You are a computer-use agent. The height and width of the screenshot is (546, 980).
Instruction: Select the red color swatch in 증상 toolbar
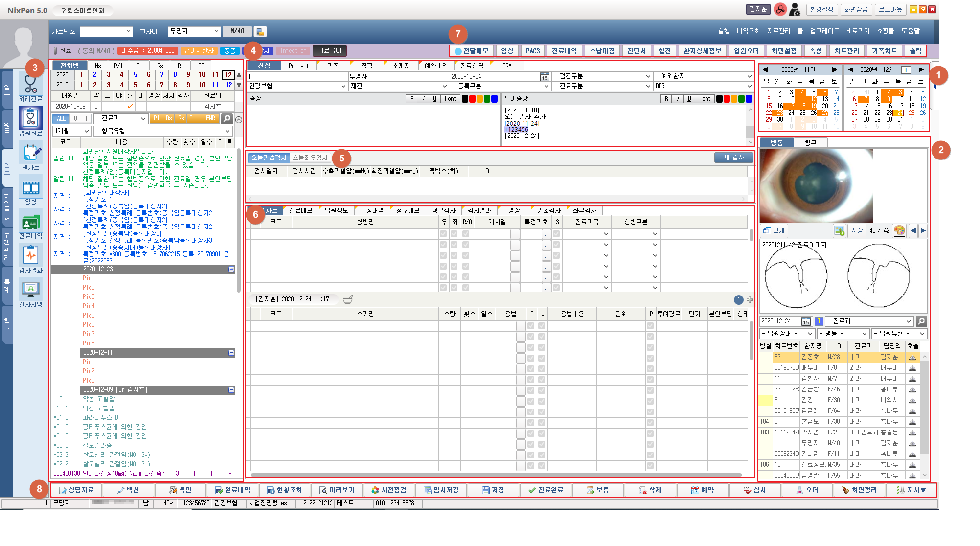pos(472,99)
